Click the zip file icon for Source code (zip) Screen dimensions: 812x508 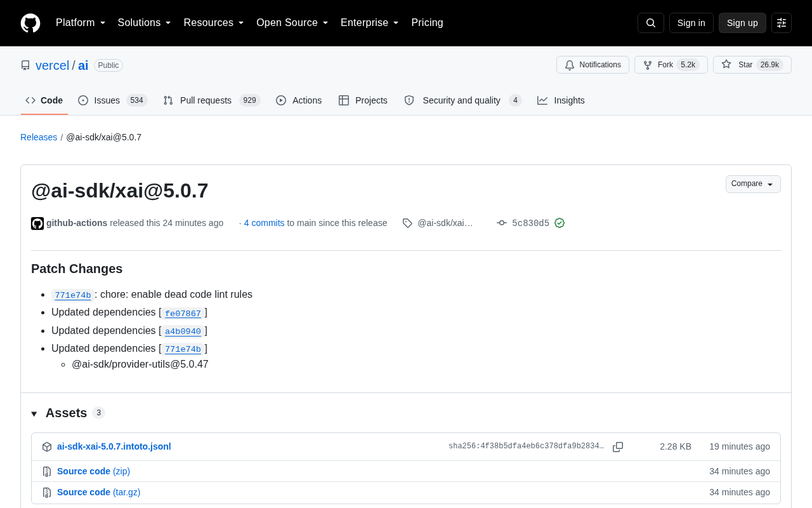(47, 472)
